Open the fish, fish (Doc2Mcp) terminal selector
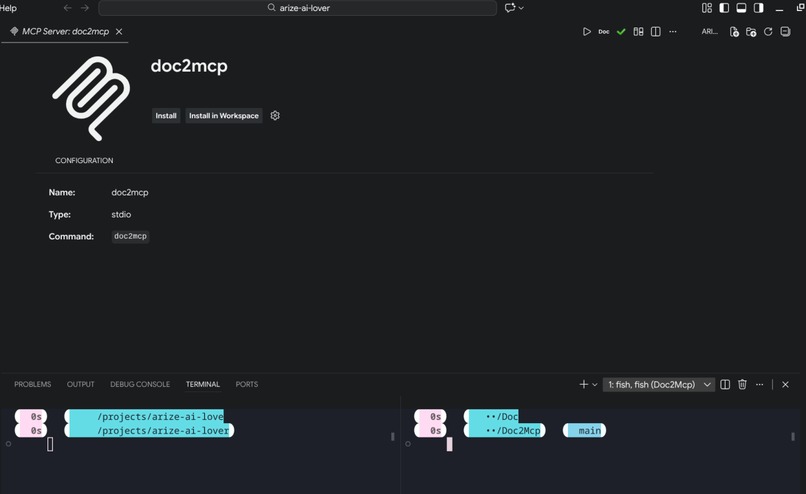The image size is (806, 494). click(x=658, y=385)
